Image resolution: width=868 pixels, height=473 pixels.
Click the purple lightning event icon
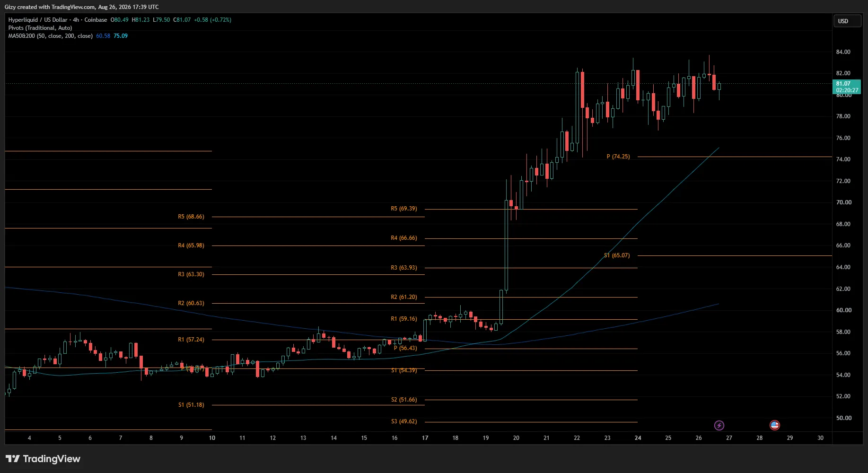(x=719, y=425)
